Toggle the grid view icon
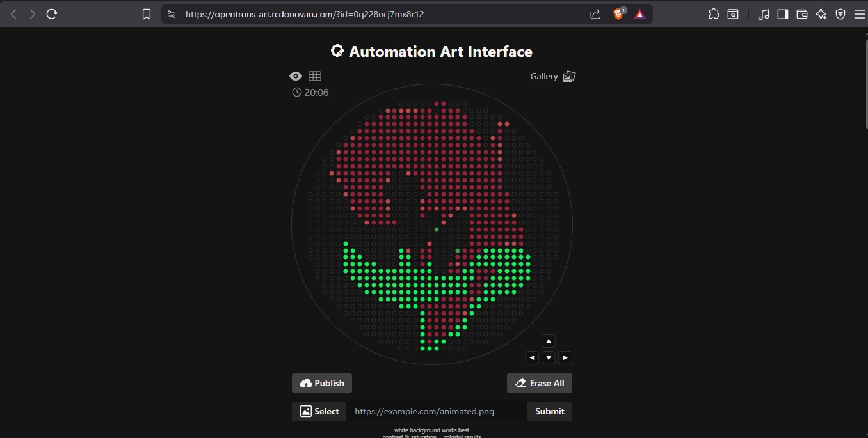The height and width of the screenshot is (438, 868). pyautogui.click(x=315, y=76)
